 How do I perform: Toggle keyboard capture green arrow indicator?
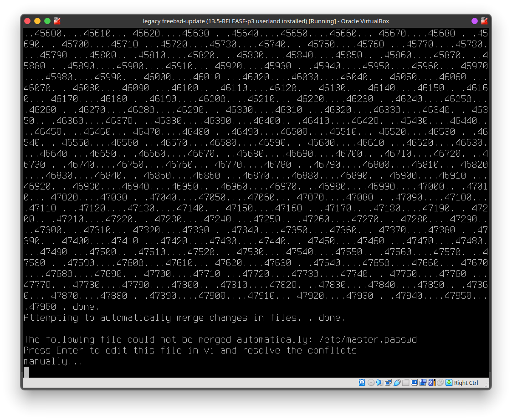coord(449,383)
